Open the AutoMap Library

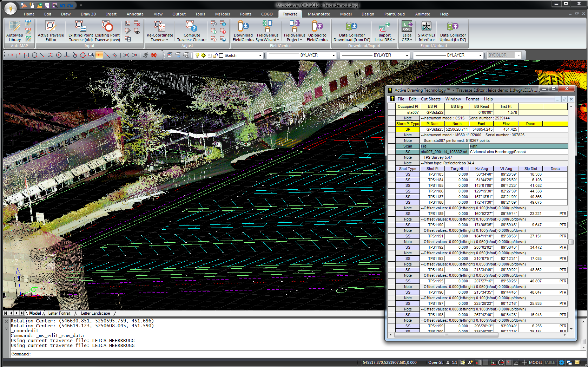coord(14,31)
